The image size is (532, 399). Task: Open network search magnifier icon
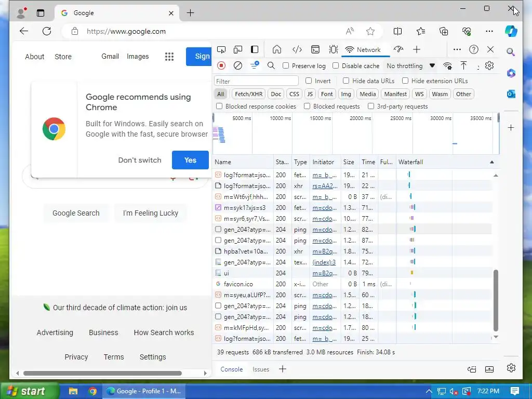click(271, 65)
